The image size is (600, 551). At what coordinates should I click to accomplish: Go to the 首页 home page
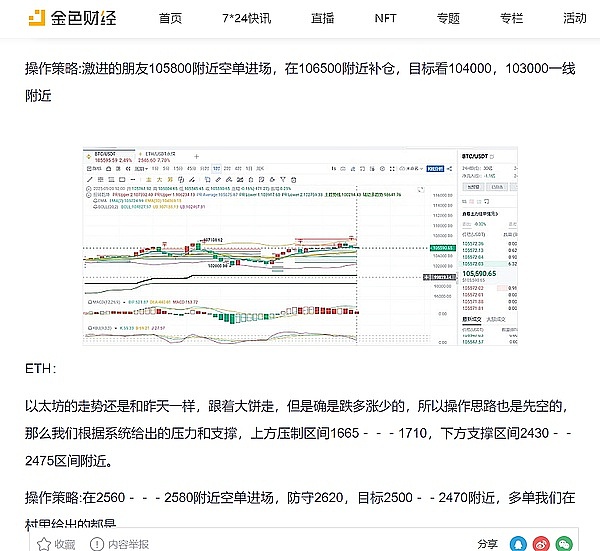click(x=171, y=18)
